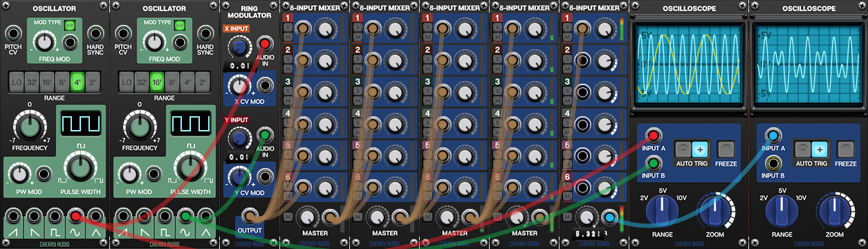
Task: Toggle EXP mod type on the first oscillator
Action: (69, 26)
